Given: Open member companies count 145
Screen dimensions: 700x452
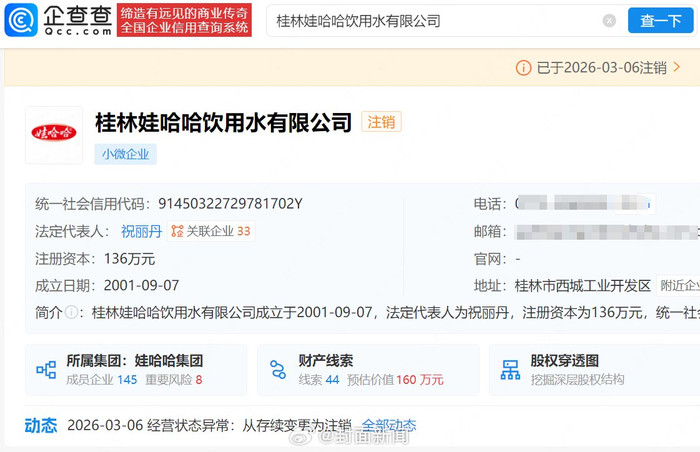Looking at the screenshot, I should tap(127, 380).
